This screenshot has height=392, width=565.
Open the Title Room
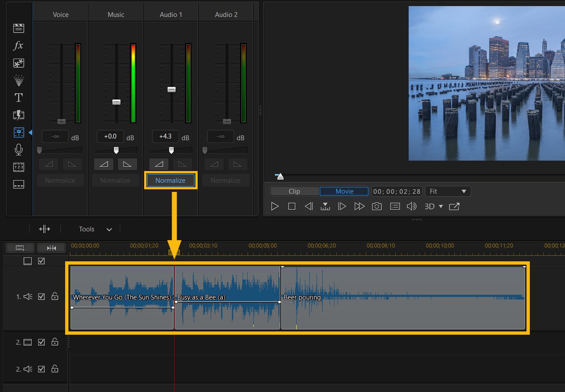(x=18, y=98)
